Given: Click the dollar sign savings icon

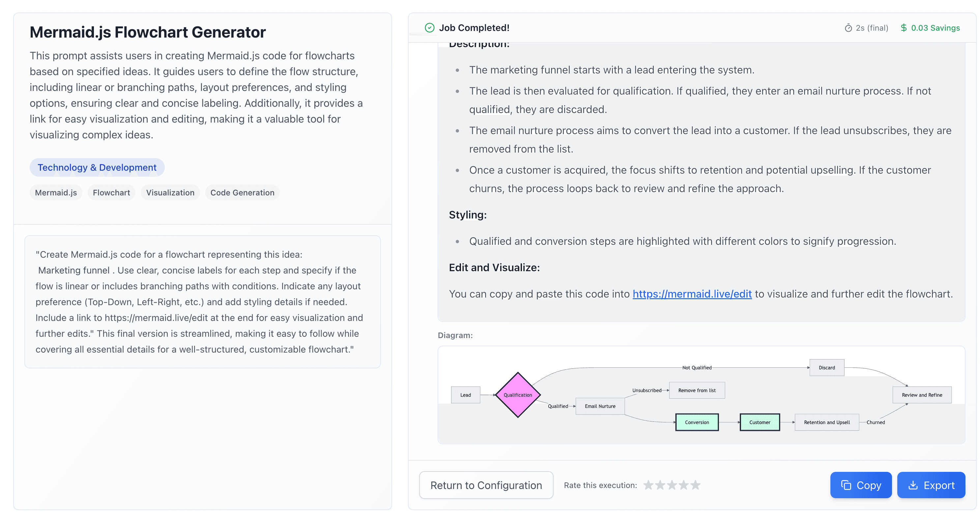Looking at the screenshot, I should tap(904, 28).
